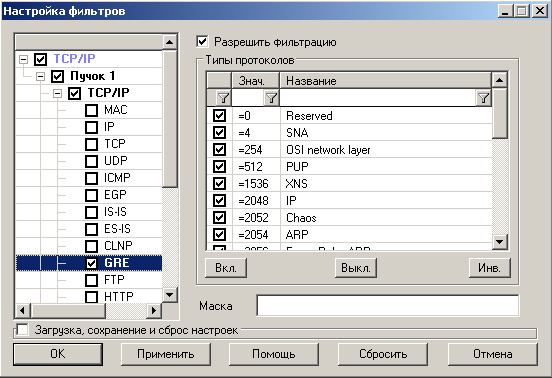Viewport: 552px width, 378px height.
Task: Click the tree vertical scrollbar thumb
Action: click(x=170, y=118)
